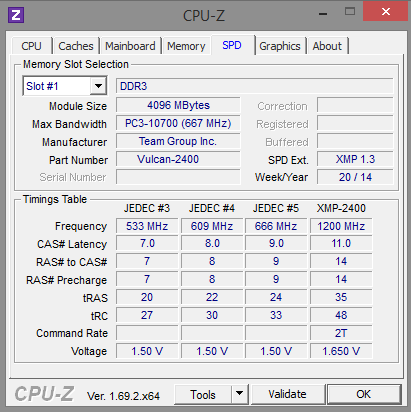Image resolution: width=414 pixels, height=413 pixels.
Task: Click the 22 tRAS value for JEDEC #4
Action: tap(212, 297)
